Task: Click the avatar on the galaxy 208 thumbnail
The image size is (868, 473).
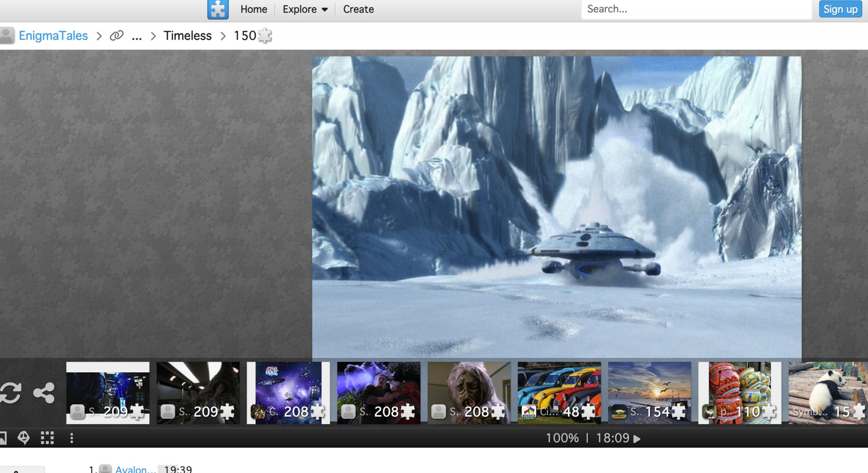Action: (258, 412)
